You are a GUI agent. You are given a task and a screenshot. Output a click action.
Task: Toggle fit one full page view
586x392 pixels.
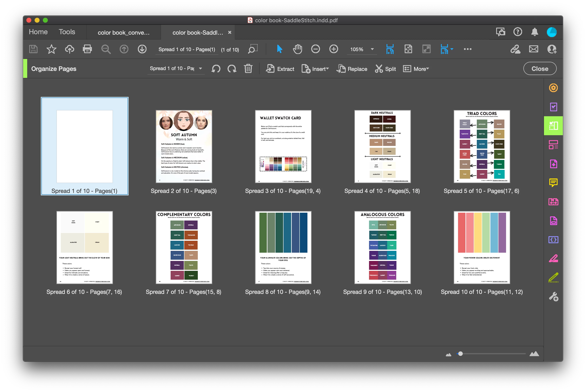click(408, 49)
